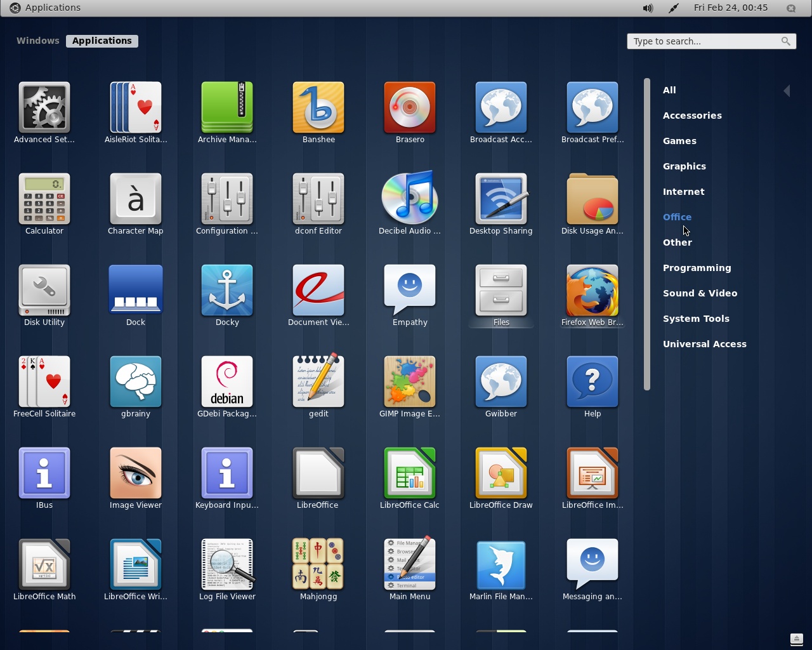Launch Image Viewer
Screen dimensions: 812x650
tap(136, 479)
